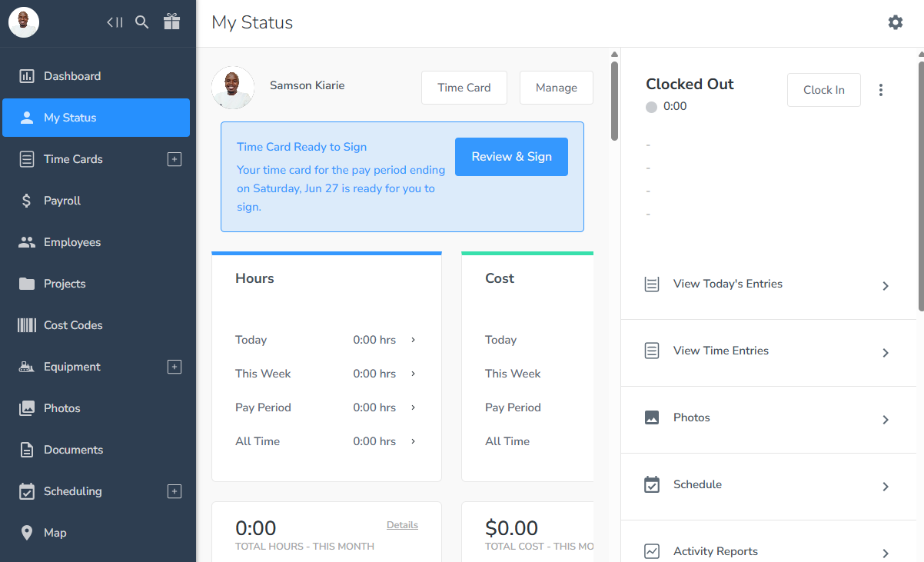Click the Photos picture icon in right panel

point(652,418)
